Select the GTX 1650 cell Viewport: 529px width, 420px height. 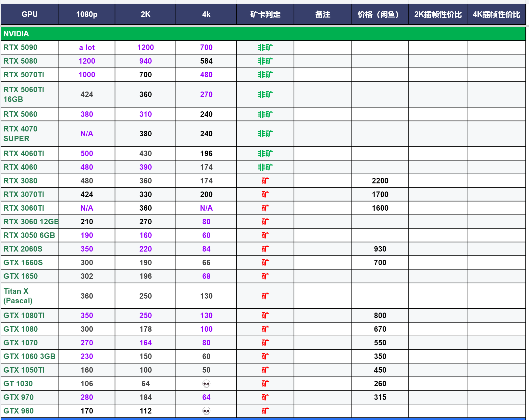pyautogui.click(x=30, y=276)
